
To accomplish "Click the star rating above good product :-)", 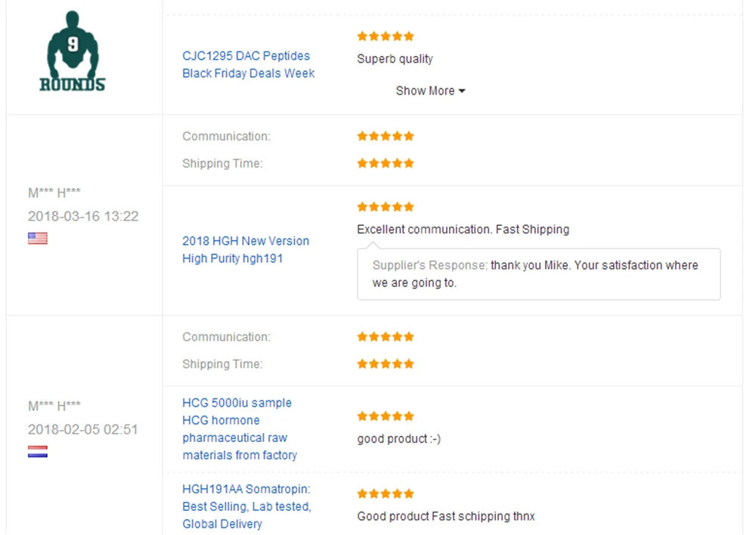I will click(386, 416).
